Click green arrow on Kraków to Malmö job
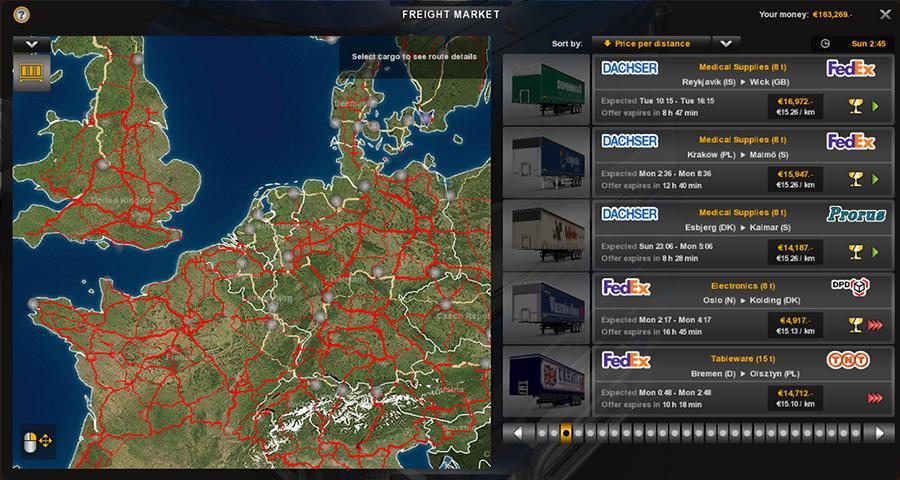900x480 pixels. click(x=876, y=179)
